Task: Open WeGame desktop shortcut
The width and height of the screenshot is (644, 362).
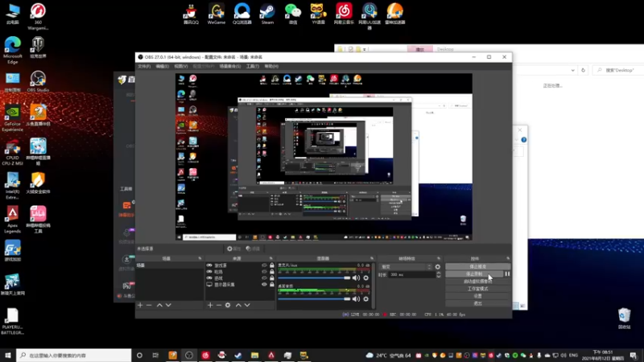Action: tap(216, 14)
